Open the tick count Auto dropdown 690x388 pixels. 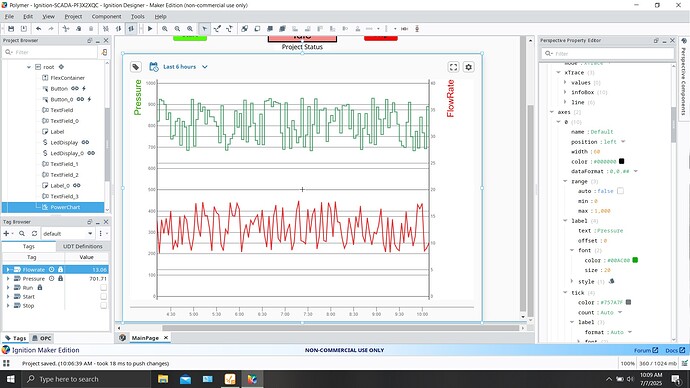620,312
